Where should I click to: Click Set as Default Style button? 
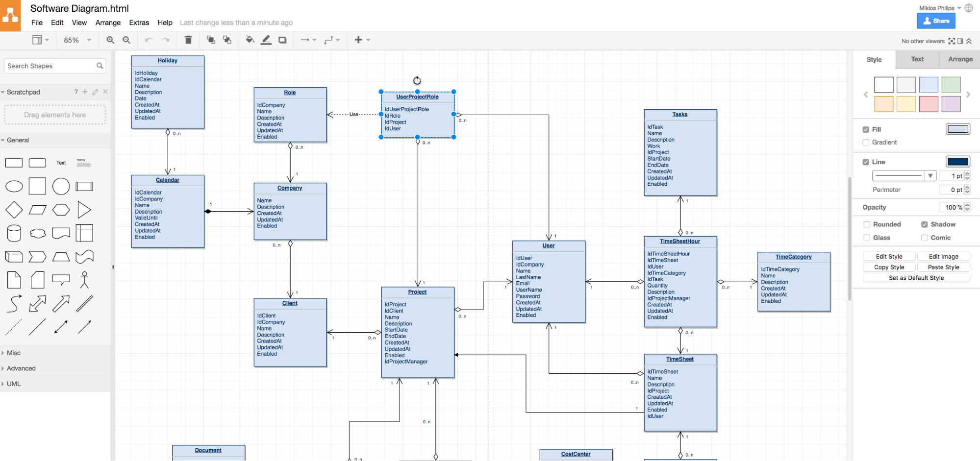pyautogui.click(x=916, y=278)
